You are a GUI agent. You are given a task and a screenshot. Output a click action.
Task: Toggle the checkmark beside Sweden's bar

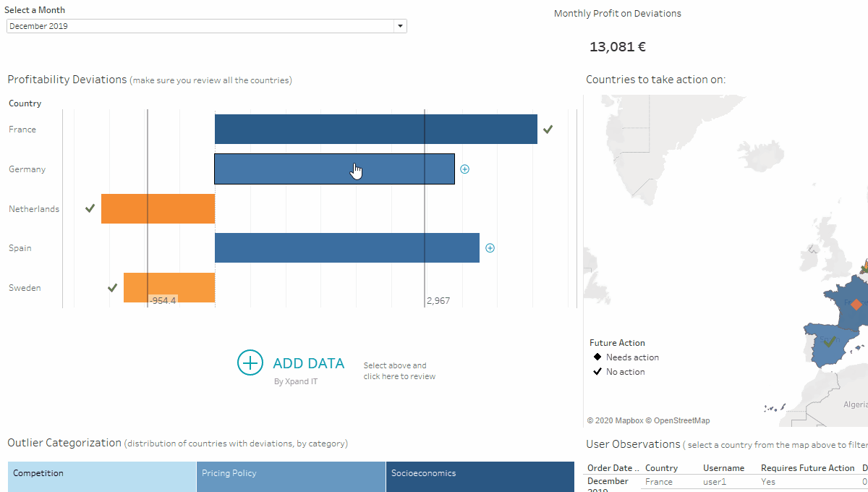(x=112, y=287)
